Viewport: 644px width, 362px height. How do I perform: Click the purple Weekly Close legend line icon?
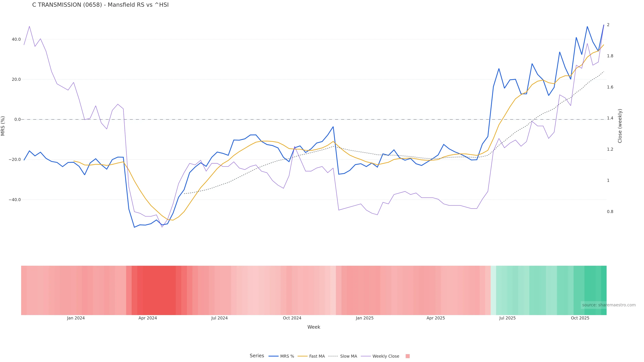tap(366, 356)
